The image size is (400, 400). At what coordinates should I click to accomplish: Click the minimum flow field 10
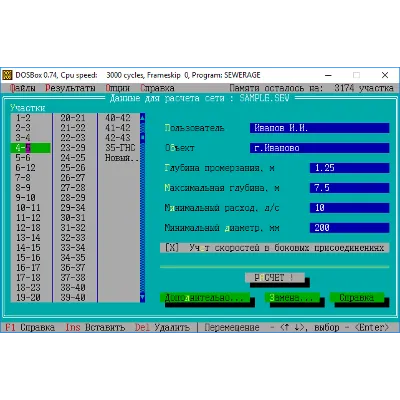[349, 208]
